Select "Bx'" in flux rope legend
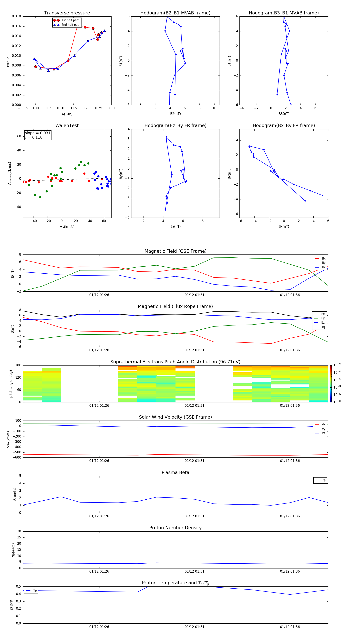Viewport: 351px width, 644px height. pos(320,314)
